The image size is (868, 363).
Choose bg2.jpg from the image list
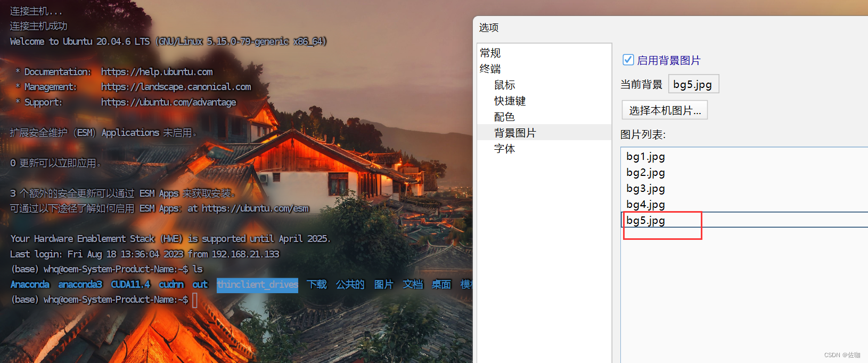click(x=645, y=173)
